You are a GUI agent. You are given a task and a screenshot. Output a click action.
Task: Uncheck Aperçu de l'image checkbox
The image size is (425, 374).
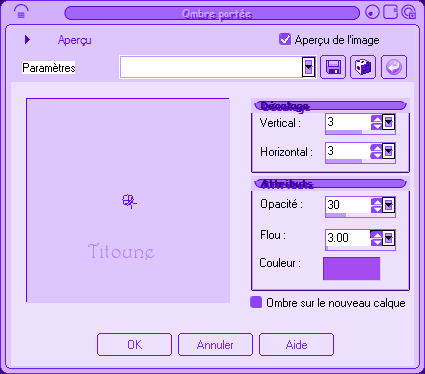[x=285, y=39]
